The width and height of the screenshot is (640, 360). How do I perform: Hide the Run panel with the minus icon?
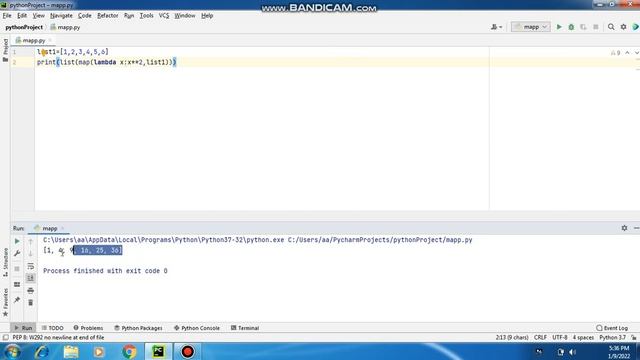[x=636, y=228]
